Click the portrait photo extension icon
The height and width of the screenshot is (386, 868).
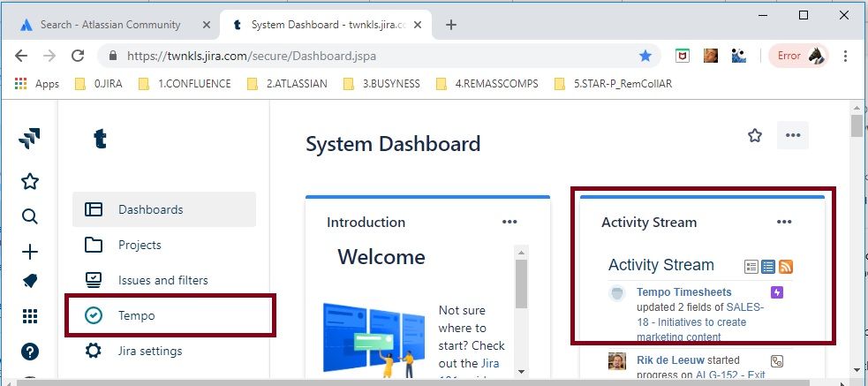711,56
